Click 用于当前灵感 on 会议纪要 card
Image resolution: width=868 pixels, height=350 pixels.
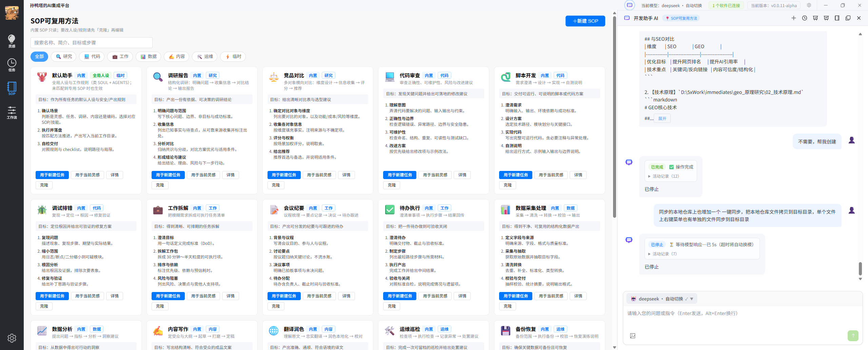319,296
